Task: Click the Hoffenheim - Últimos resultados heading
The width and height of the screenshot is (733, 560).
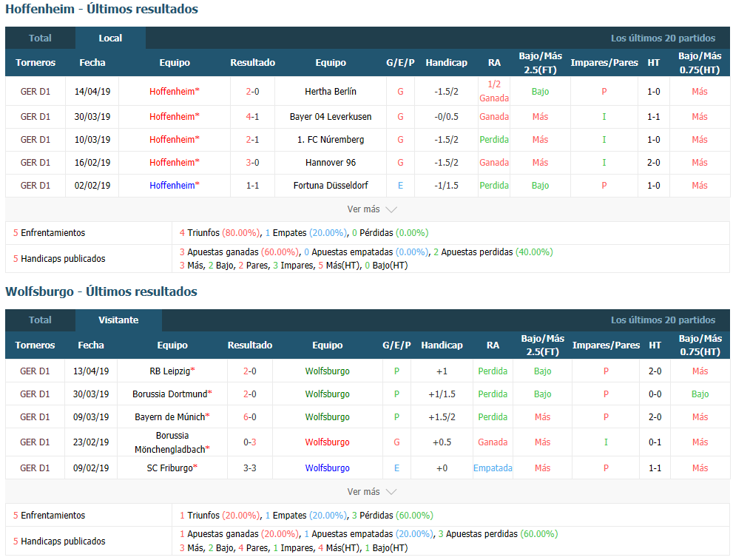Action: [101, 10]
